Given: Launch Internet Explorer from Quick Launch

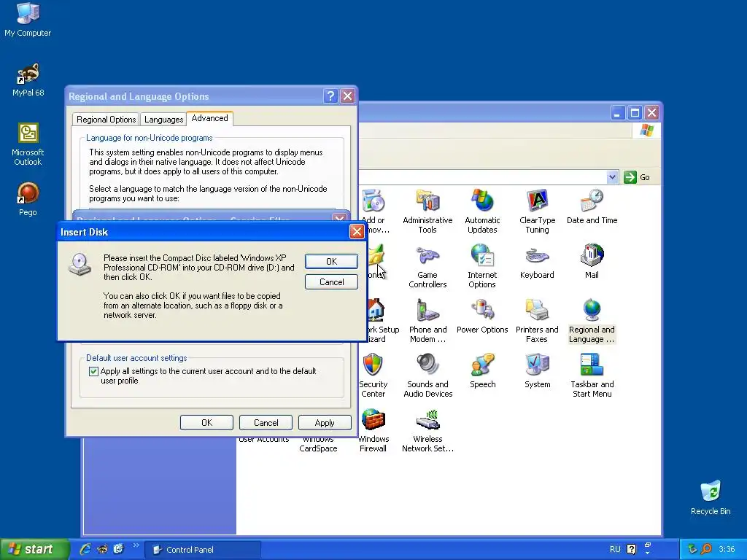Looking at the screenshot, I should [x=85, y=549].
